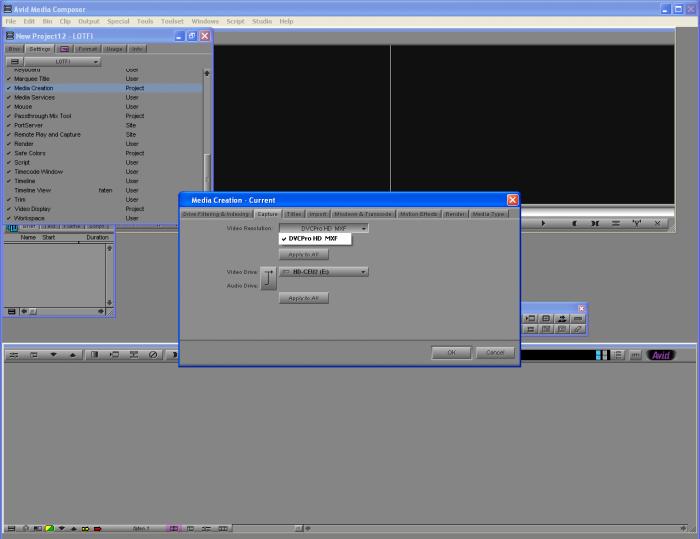The width and height of the screenshot is (700, 539).
Task: Toggle the checkmark beside Media Services
Action: tap(8, 97)
